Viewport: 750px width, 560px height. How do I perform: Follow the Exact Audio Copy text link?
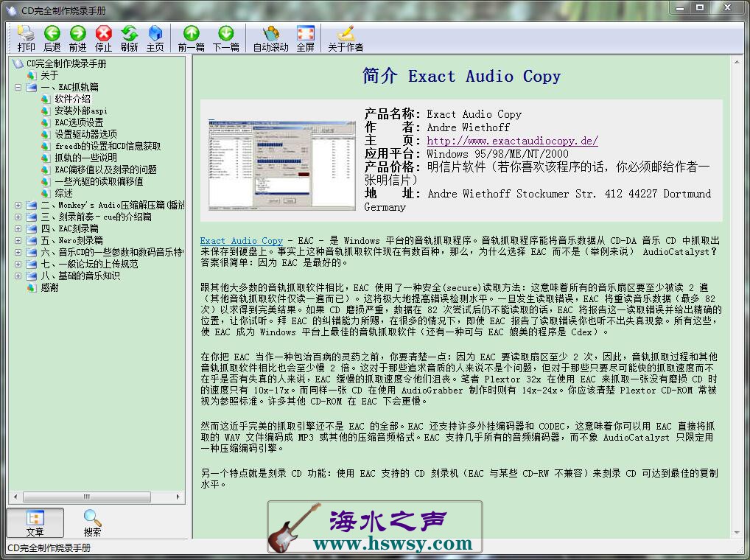tap(242, 240)
